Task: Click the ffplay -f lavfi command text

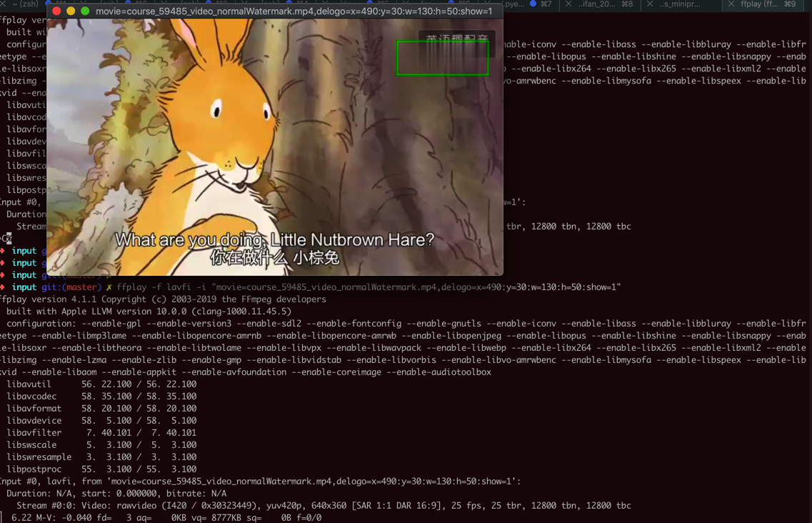Action: pyautogui.click(x=369, y=287)
